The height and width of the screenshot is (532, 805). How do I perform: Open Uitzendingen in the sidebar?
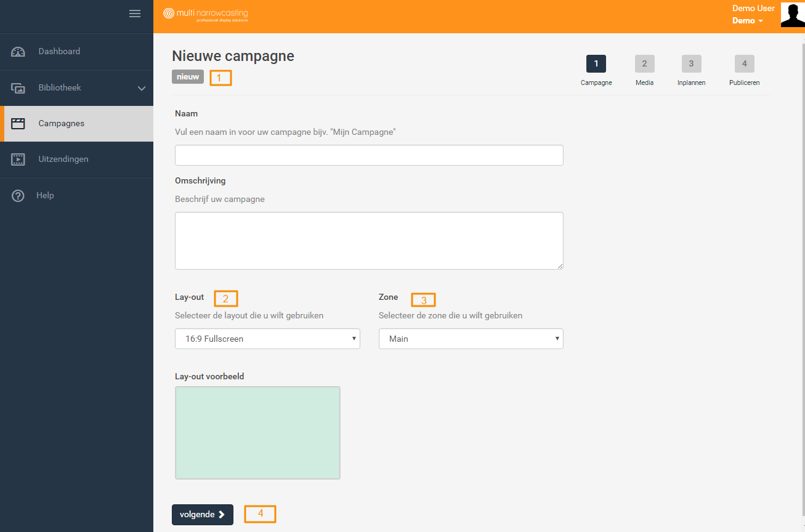(76, 159)
